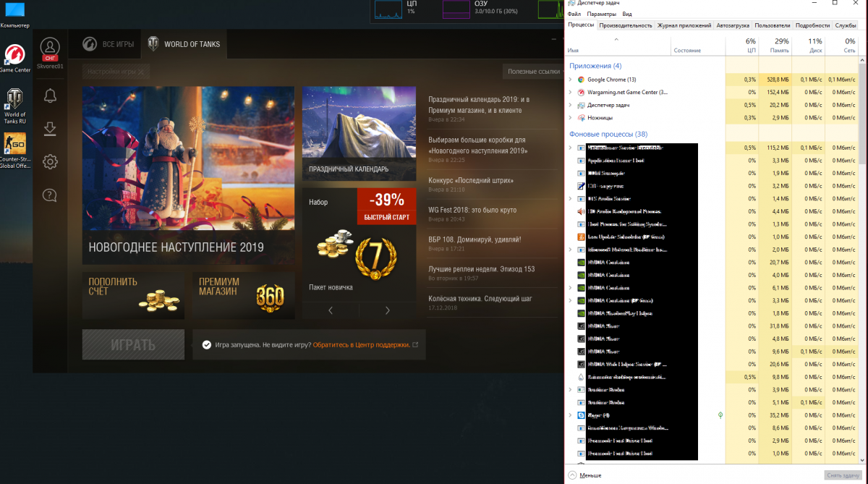The image size is (868, 484).
Task: Switch to the Журнал приложений tab
Action: click(x=684, y=25)
